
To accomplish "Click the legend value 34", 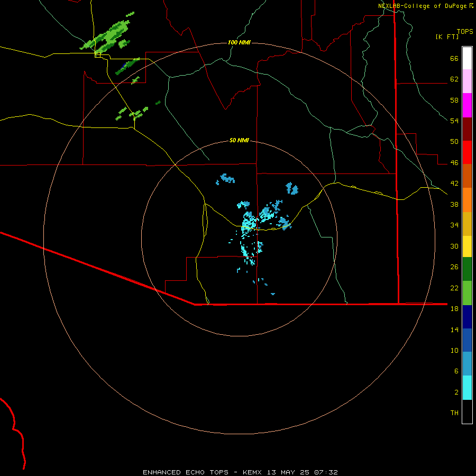I will (x=454, y=225).
